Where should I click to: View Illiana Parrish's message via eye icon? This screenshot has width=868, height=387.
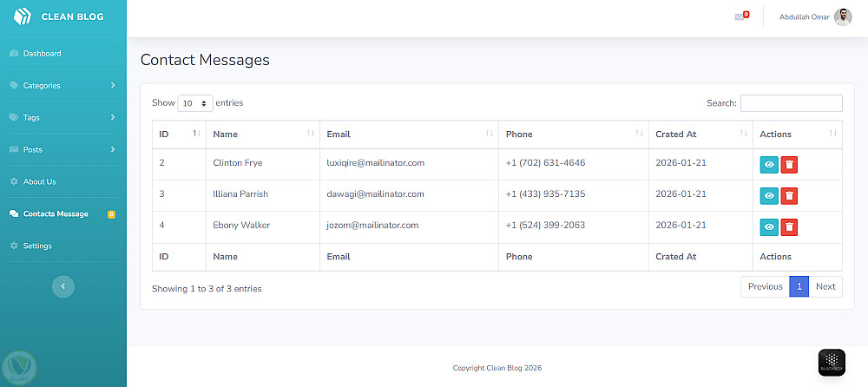(x=769, y=195)
